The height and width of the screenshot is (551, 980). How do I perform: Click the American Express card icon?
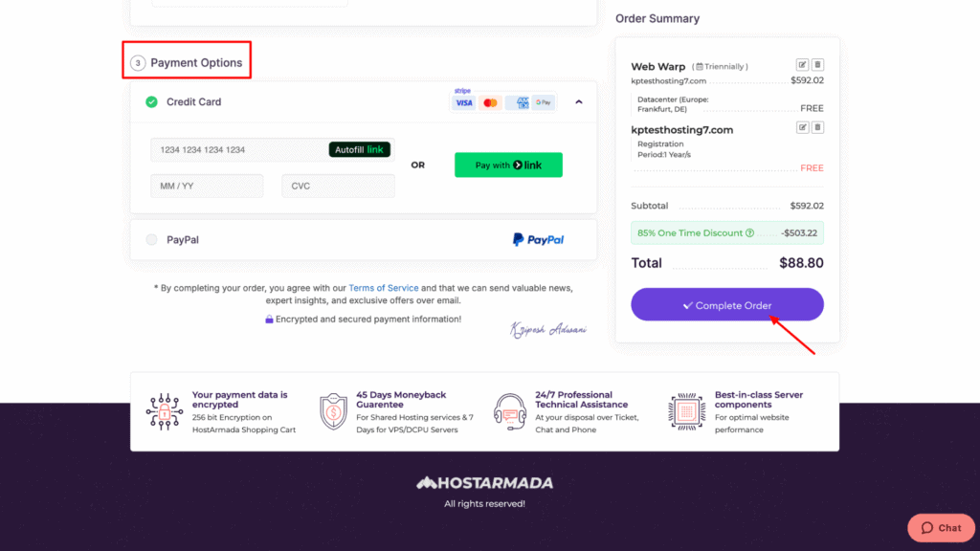(x=518, y=102)
